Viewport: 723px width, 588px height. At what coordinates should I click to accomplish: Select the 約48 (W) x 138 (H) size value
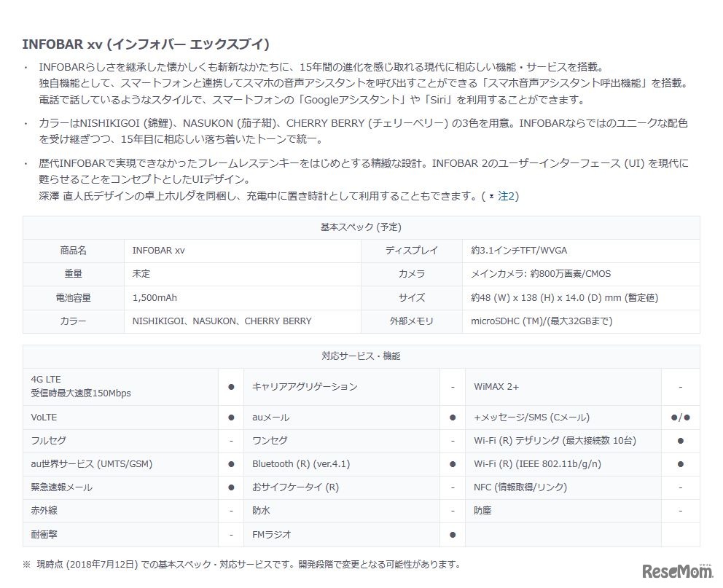564,298
